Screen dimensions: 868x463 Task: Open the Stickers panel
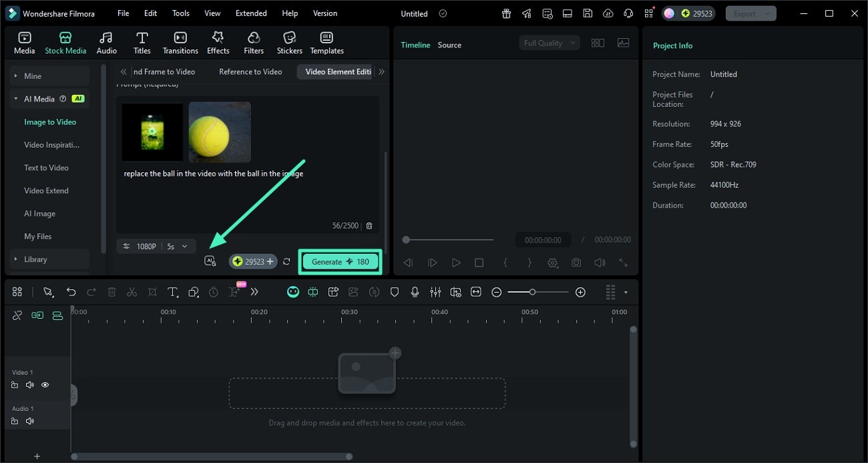(x=289, y=41)
